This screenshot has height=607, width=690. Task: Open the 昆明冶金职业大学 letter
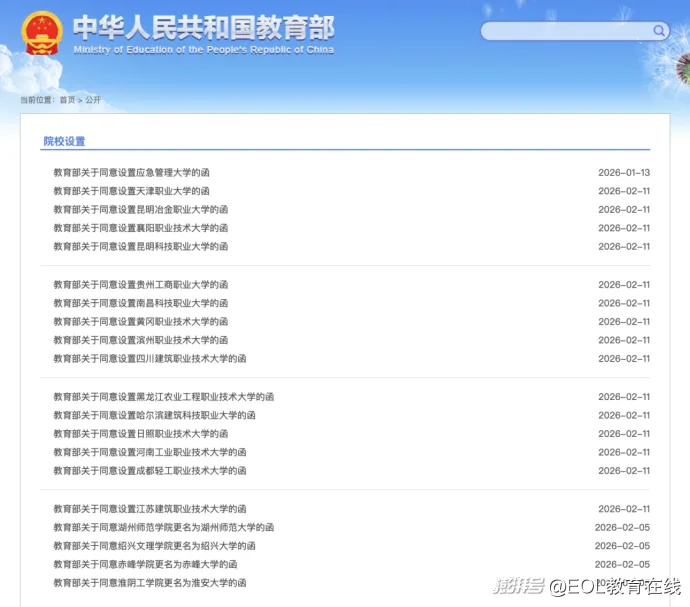140,210
